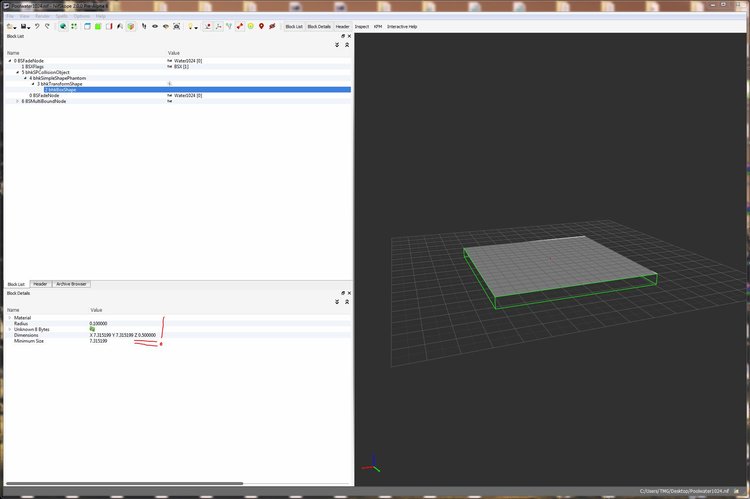Collapse the 3 bhkTransformShape node
This screenshot has height=499, width=750.
(x=33, y=84)
